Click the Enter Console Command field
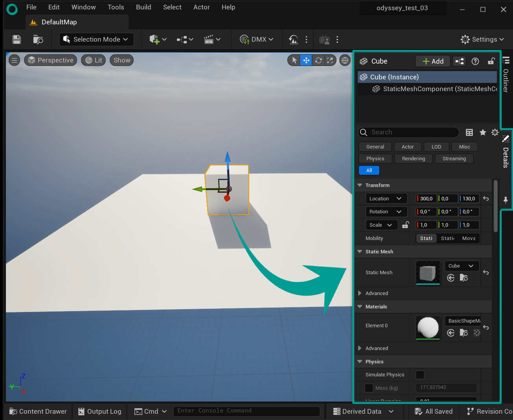This screenshot has height=420, width=513. pyautogui.click(x=246, y=411)
